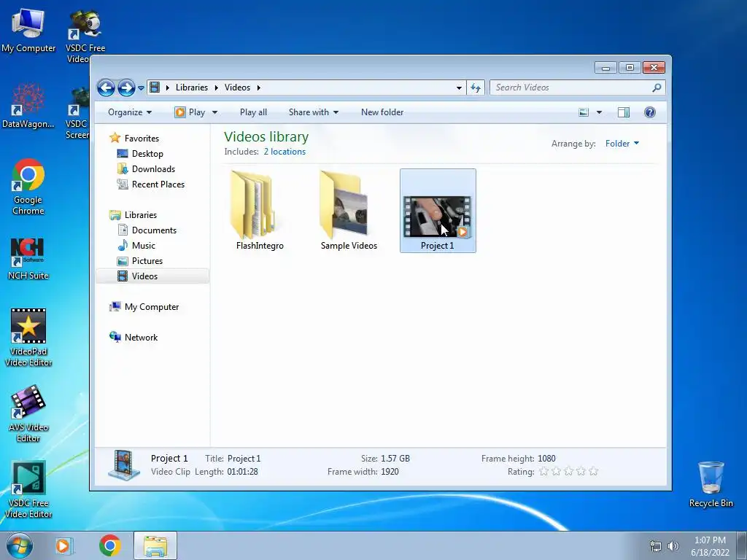Open Google Chrome desktop shortcut
Screen dimensions: 747x560
(x=28, y=187)
